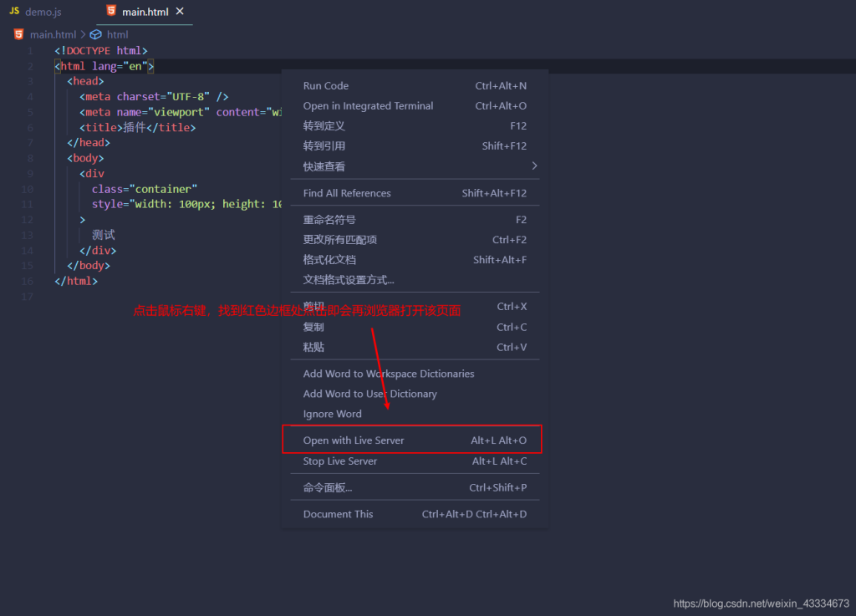Choose 转到定义 menu entry
The width and height of the screenshot is (856, 616).
coord(415,125)
